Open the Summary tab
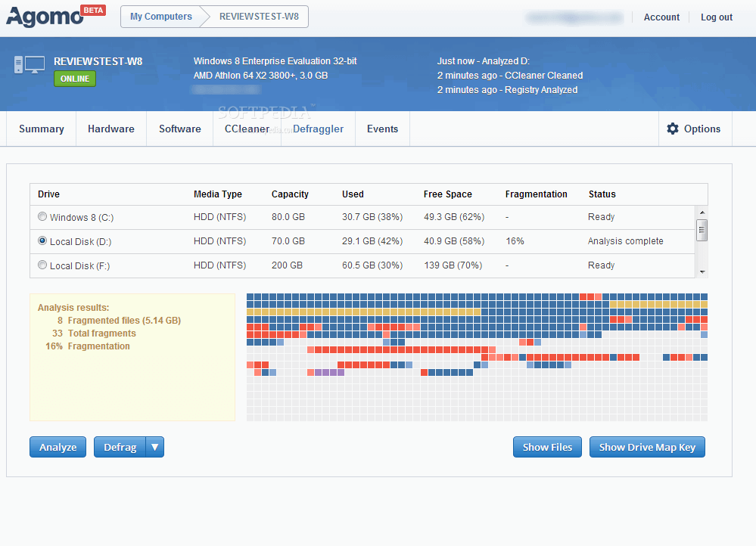Screen dimensions: 756x546 [42, 129]
